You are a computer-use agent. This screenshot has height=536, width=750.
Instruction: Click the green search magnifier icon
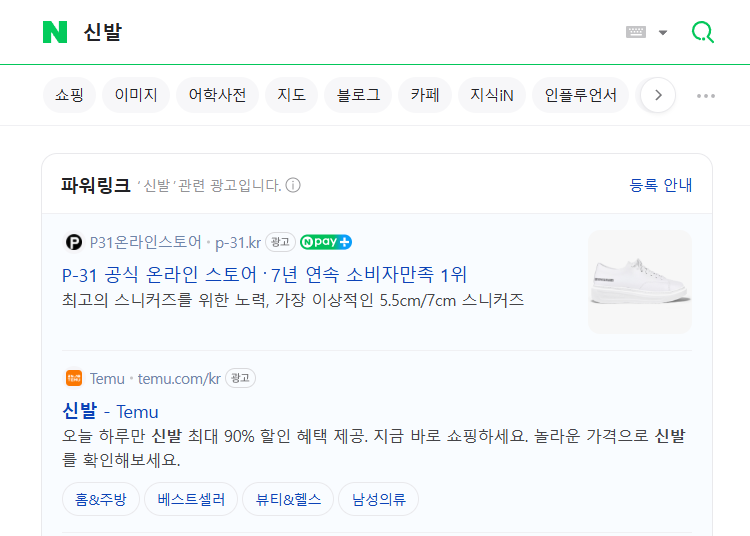click(x=703, y=32)
